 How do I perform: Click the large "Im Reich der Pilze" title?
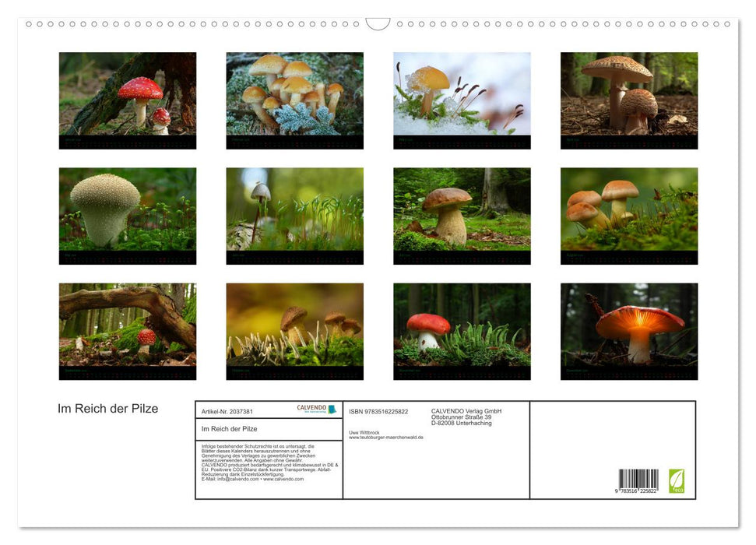pos(107,409)
